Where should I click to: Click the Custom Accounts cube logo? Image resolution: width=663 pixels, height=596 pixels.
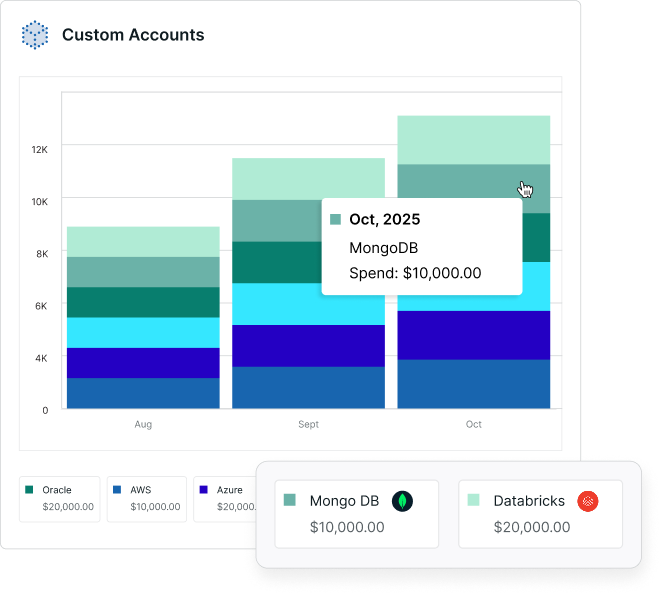pos(35,35)
